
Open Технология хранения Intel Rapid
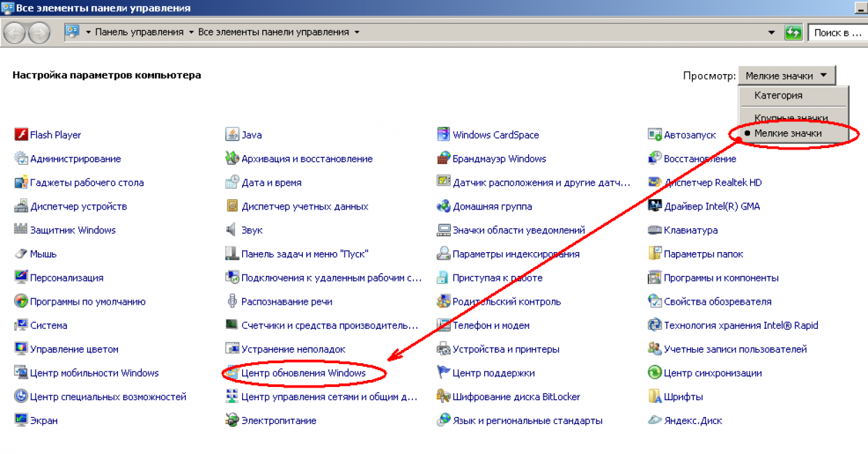click(741, 325)
